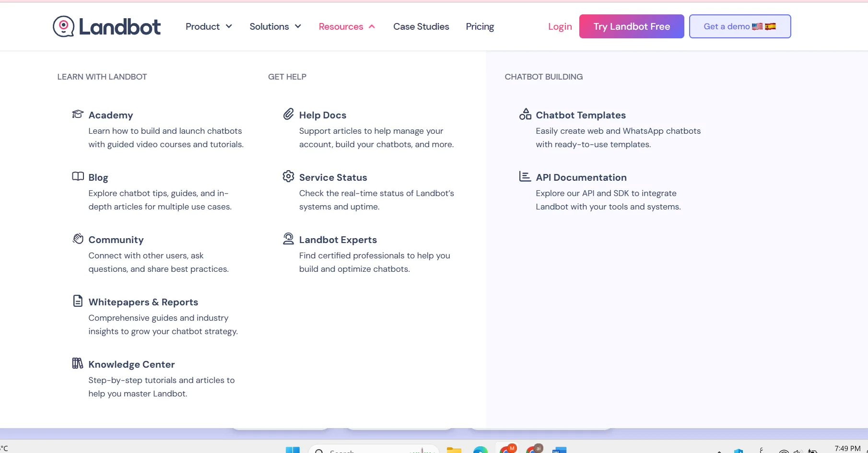Go to the Pricing page
Screen dimensions: 868x453
[480, 26]
